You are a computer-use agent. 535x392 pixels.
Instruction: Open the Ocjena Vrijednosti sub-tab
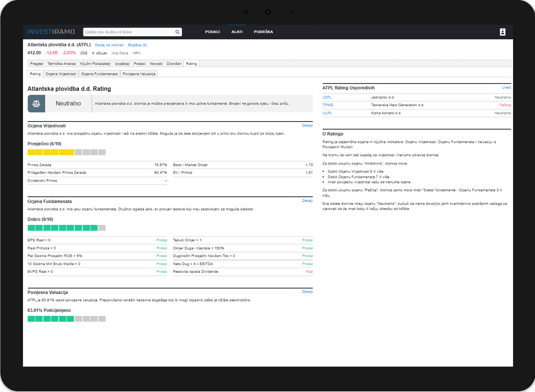tap(61, 74)
